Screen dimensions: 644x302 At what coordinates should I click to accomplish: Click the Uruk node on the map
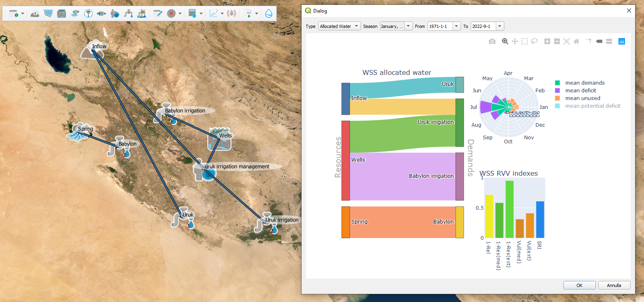[x=183, y=217]
